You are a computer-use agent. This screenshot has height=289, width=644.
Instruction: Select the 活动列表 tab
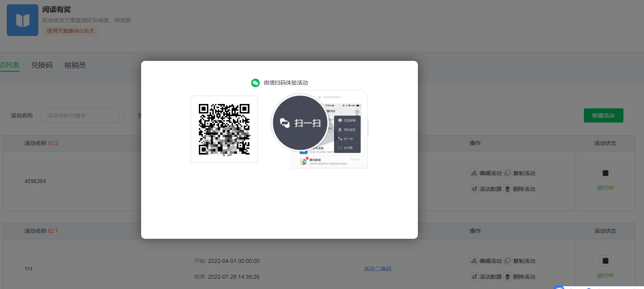click(9, 65)
